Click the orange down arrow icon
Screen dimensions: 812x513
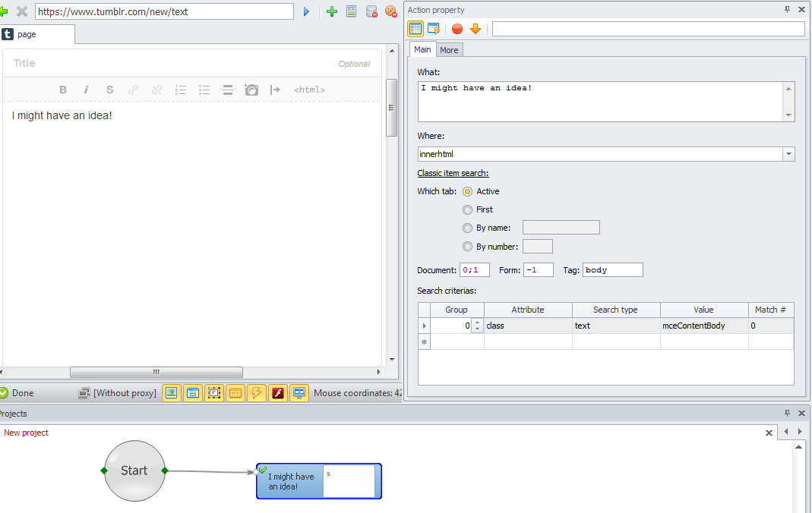tap(476, 28)
